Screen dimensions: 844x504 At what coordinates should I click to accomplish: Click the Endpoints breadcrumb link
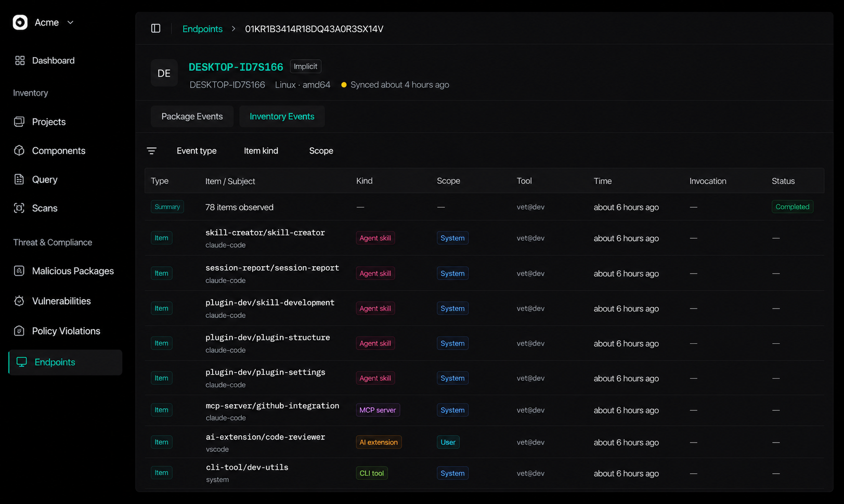click(x=202, y=29)
